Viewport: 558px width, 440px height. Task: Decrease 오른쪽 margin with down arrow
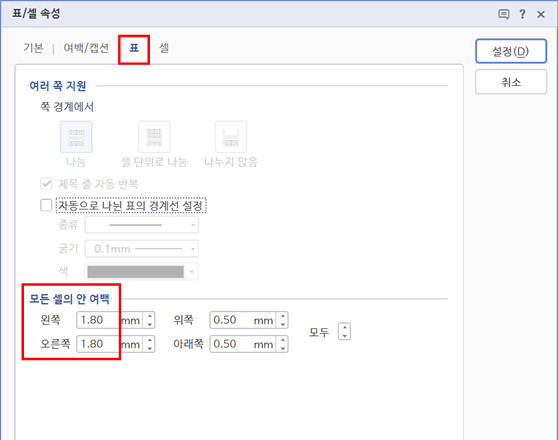pos(150,348)
